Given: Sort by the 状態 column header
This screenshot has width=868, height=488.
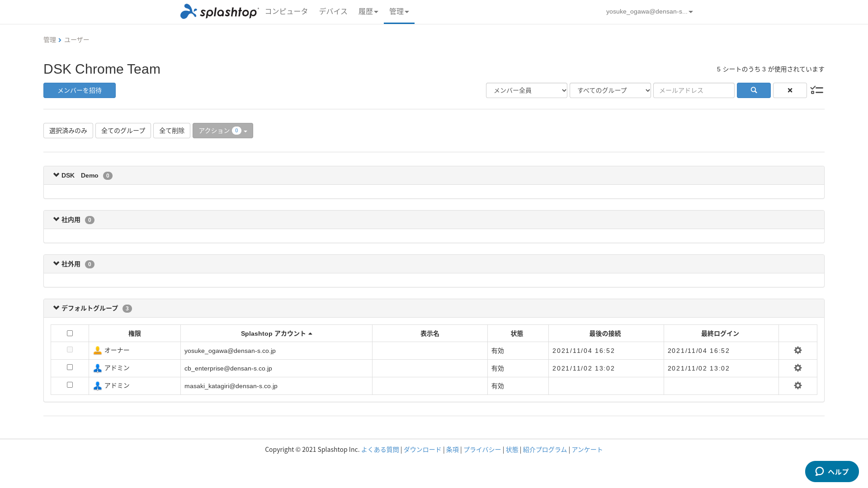Looking at the screenshot, I should tap(517, 333).
